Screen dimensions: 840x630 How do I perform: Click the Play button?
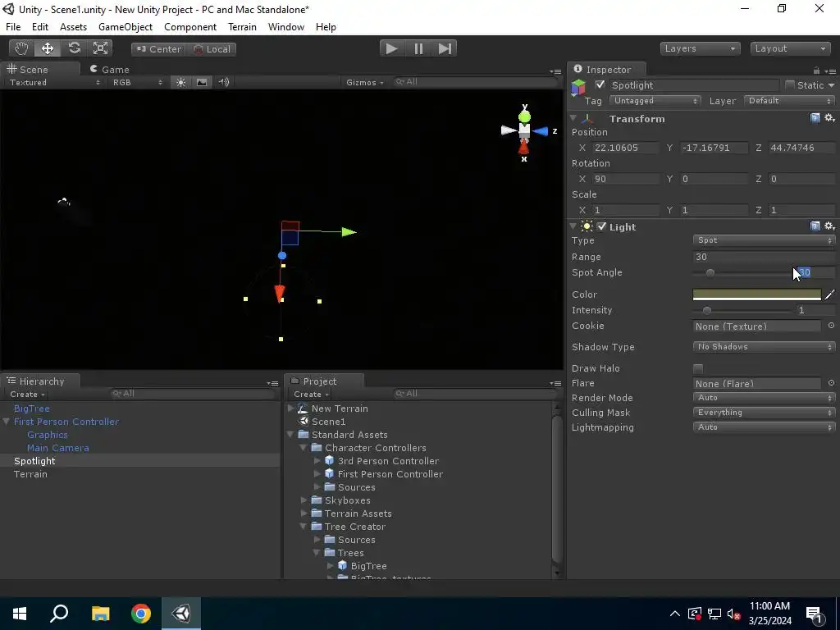pos(391,48)
